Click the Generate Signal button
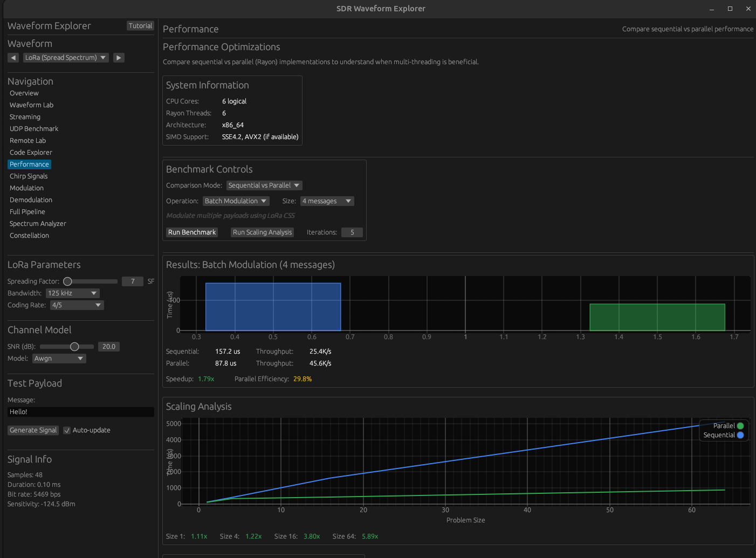This screenshot has width=756, height=558. 33,430
